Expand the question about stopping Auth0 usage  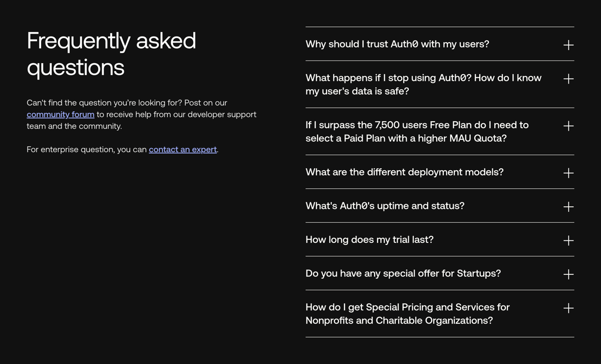(423, 84)
